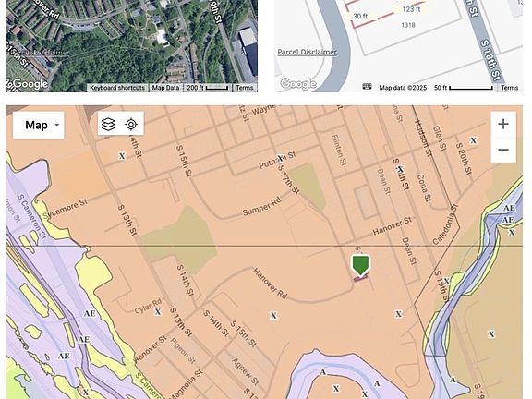Click the locate target crosshair icon
532x399 pixels.
pos(131,125)
